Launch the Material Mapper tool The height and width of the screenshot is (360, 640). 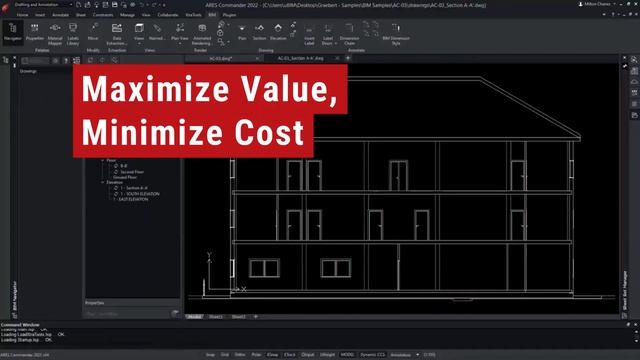tap(55, 33)
